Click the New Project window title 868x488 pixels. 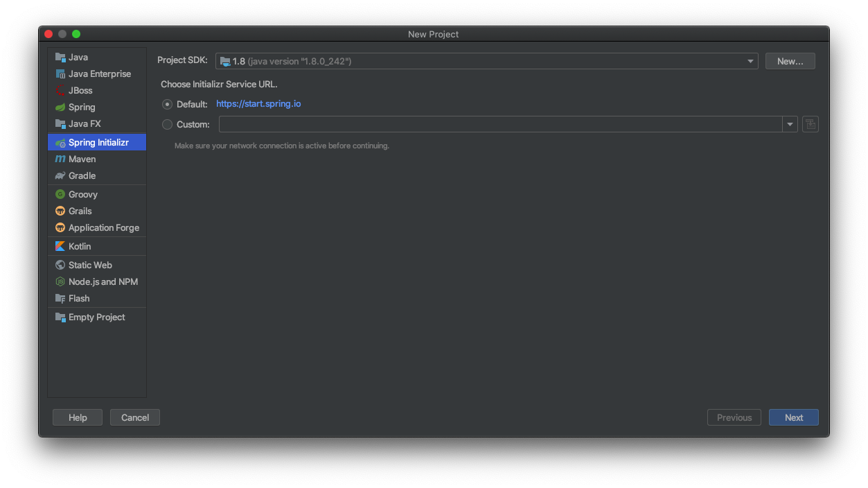click(434, 34)
